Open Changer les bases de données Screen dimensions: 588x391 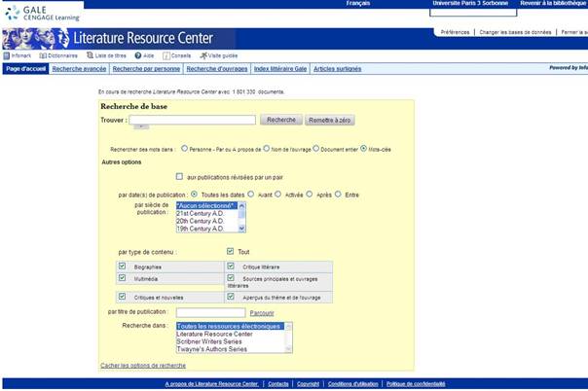[x=515, y=33]
